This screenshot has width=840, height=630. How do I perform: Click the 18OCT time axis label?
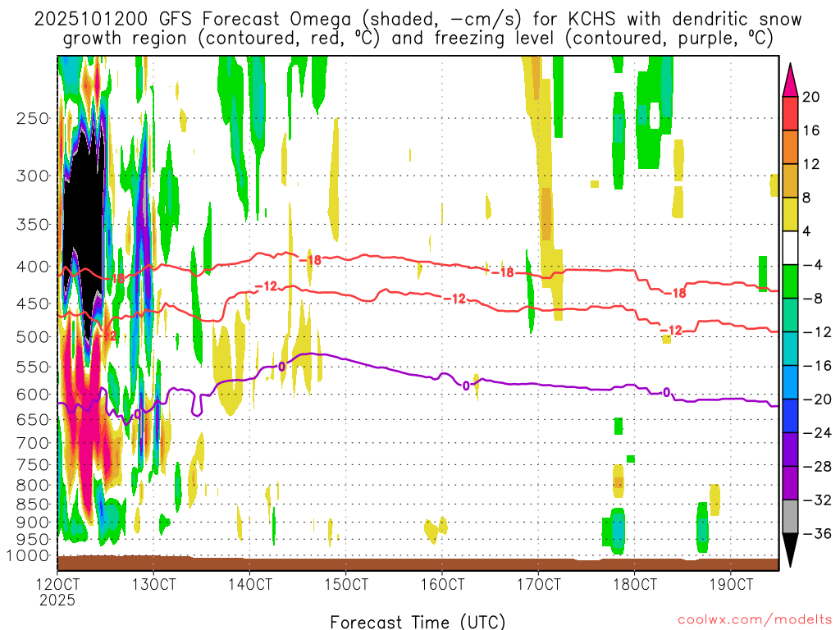[635, 584]
